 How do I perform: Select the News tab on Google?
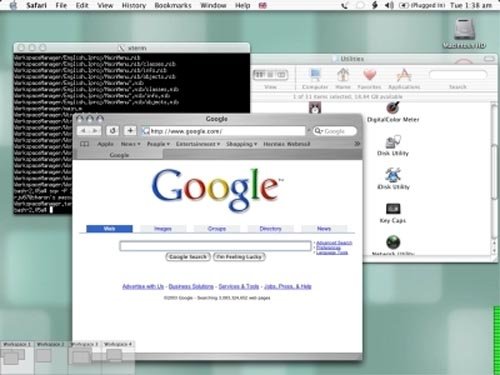[x=324, y=229]
